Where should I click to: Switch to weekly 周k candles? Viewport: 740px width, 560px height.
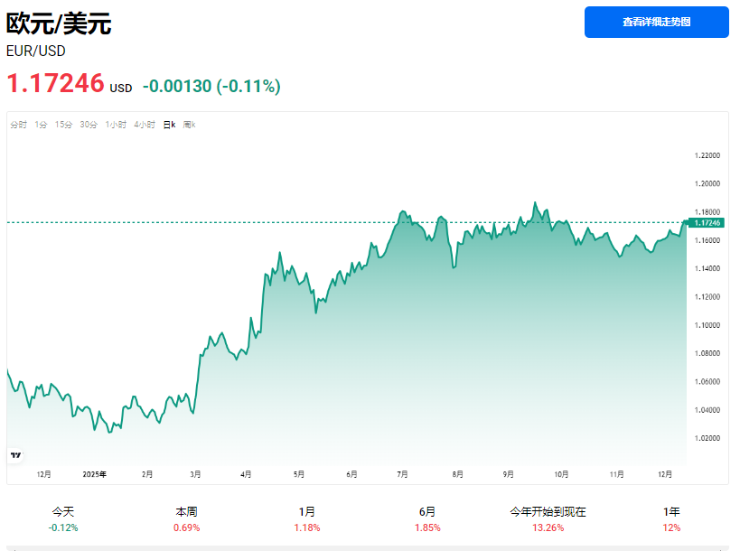pos(188,124)
